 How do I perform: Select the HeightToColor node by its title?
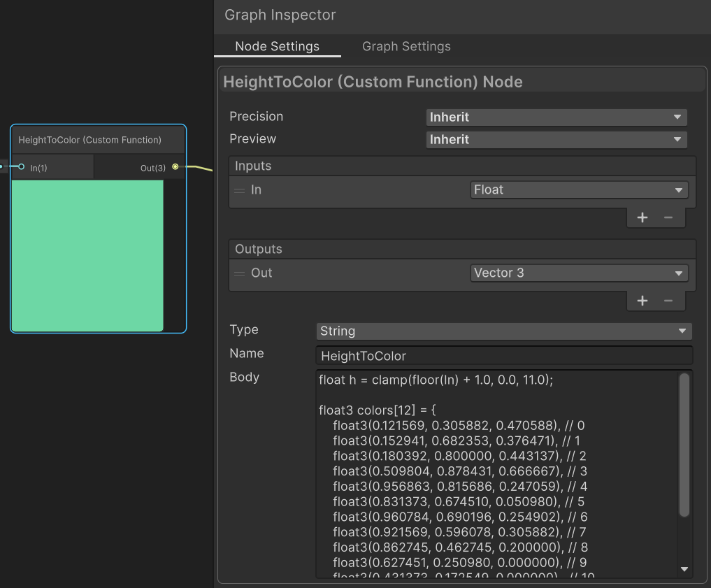tap(89, 140)
